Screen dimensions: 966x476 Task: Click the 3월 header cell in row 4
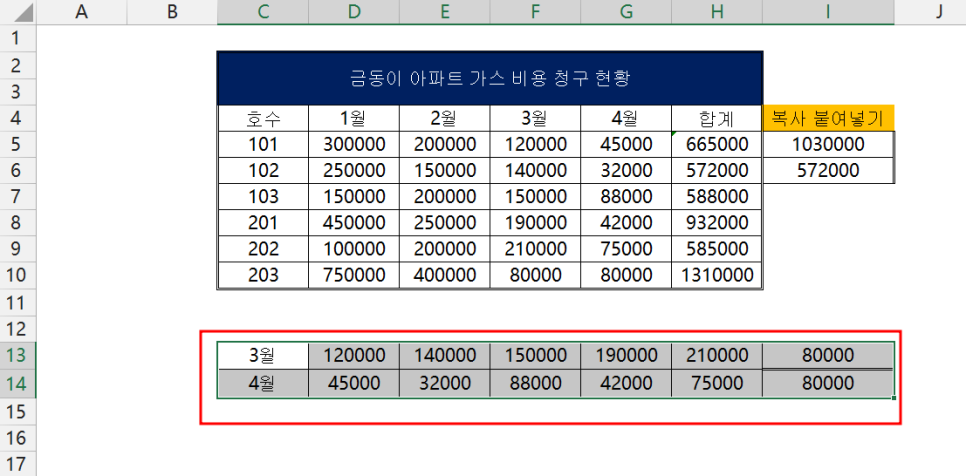[x=535, y=118]
